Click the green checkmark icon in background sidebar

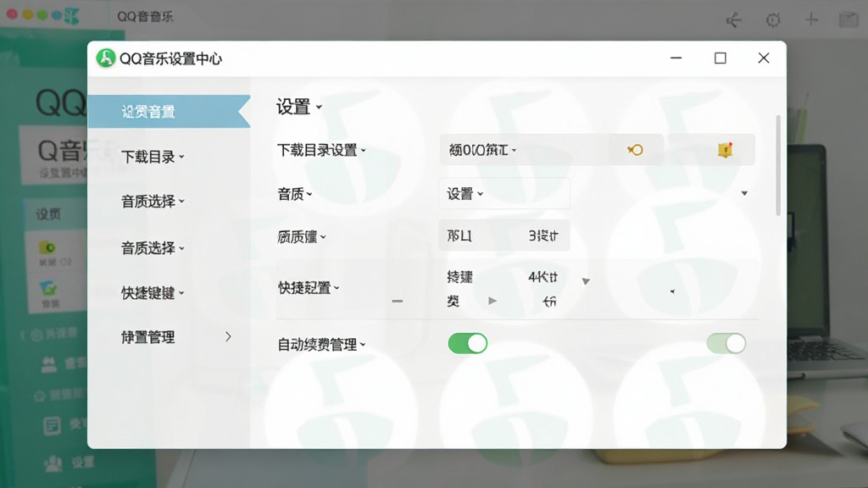coord(48,288)
